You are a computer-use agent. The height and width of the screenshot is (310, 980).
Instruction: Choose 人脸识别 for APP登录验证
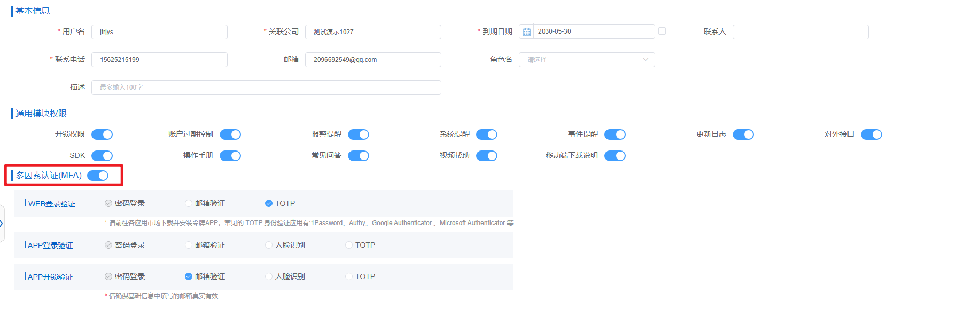click(x=269, y=245)
